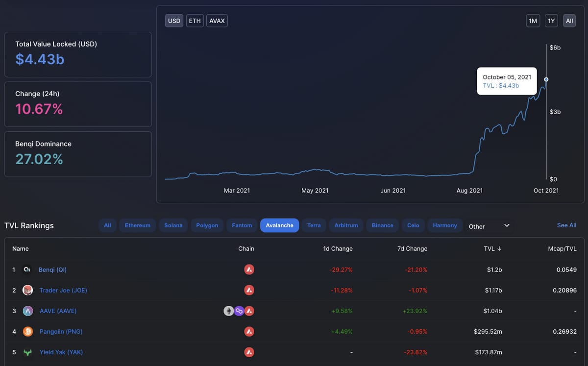Screen dimensions: 588x366
Task: Click the Name column header
Action: click(21, 249)
